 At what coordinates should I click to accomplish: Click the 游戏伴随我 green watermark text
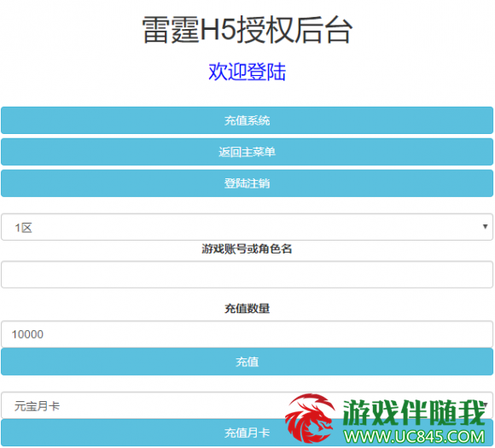click(x=414, y=412)
